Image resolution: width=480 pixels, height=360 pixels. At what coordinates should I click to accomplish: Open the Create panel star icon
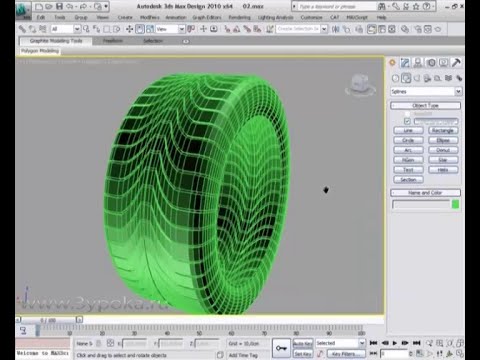[393, 63]
